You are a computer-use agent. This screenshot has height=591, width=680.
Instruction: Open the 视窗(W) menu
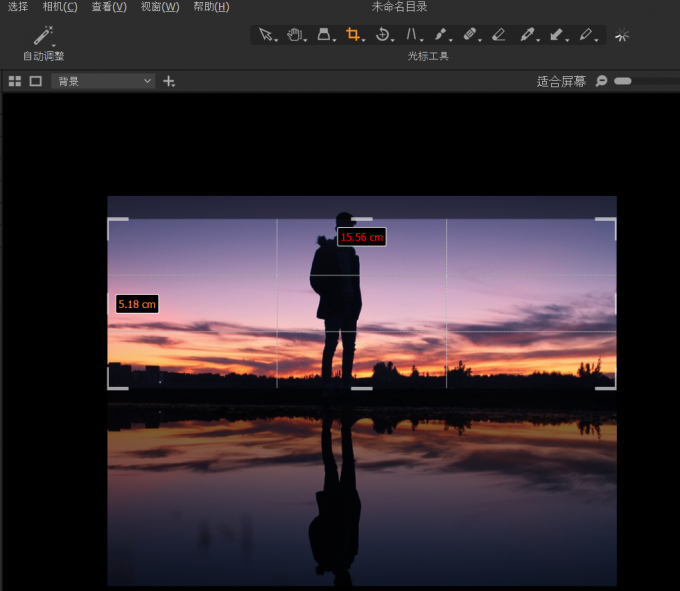(x=160, y=7)
